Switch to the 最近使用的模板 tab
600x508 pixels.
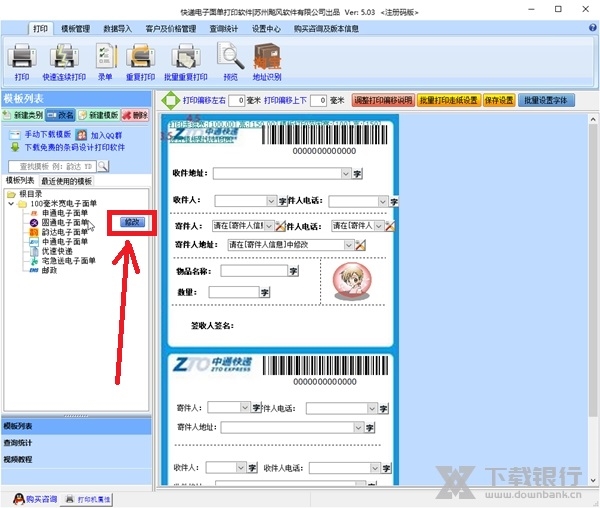click(x=67, y=181)
